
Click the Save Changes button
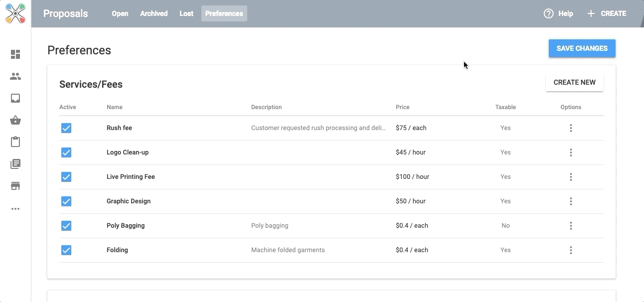pos(582,48)
